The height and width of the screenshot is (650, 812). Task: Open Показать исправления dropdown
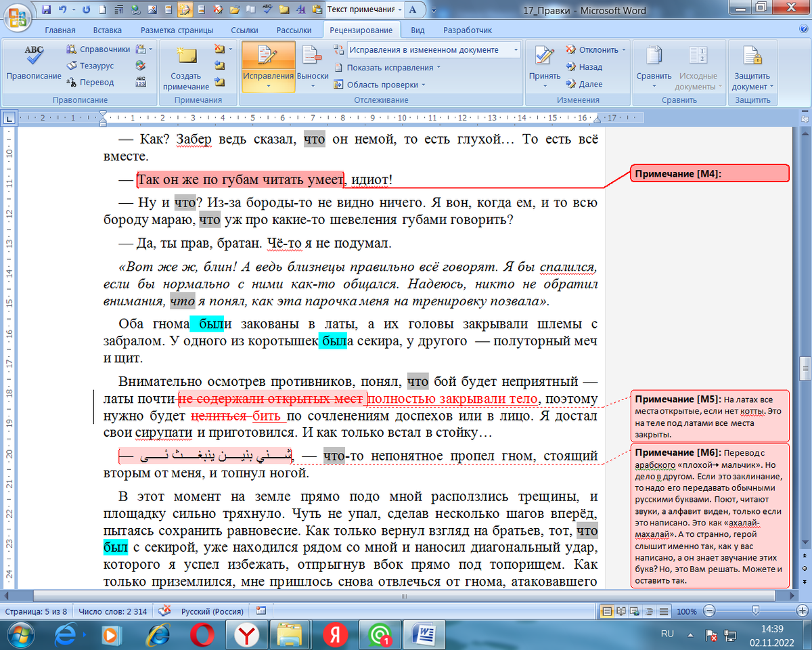[x=392, y=68]
